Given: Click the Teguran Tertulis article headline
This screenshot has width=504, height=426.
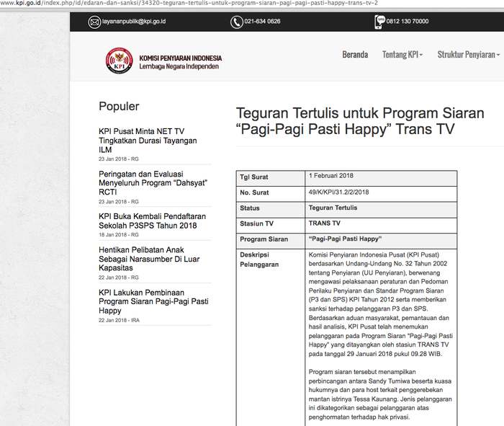Looking at the screenshot, I should click(360, 121).
